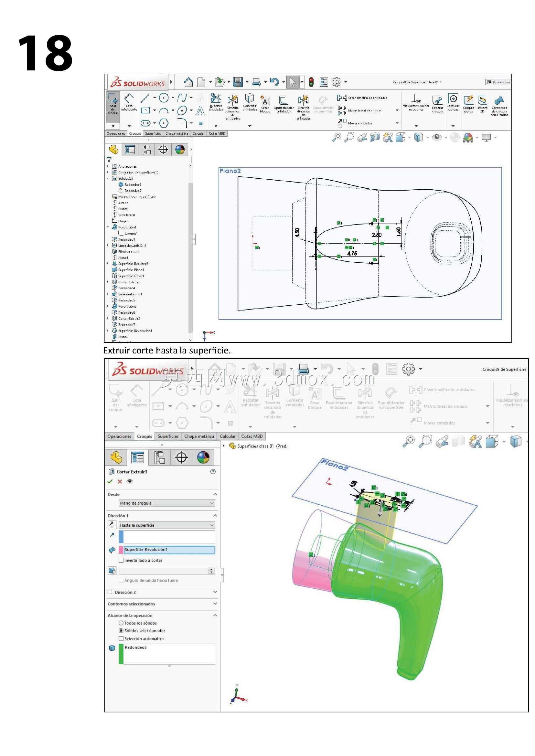535x756 pixels.
Task: Check Ángulo de salida hacia fuera
Action: pyautogui.click(x=121, y=580)
